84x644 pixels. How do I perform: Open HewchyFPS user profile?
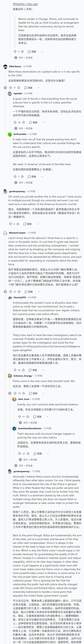tap(20, 298)
